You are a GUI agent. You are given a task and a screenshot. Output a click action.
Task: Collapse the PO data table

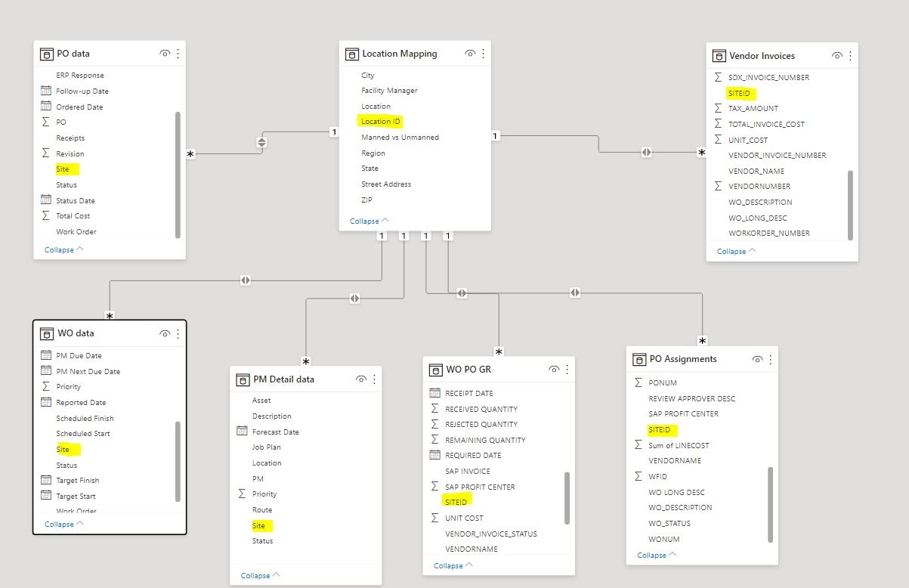coord(64,249)
